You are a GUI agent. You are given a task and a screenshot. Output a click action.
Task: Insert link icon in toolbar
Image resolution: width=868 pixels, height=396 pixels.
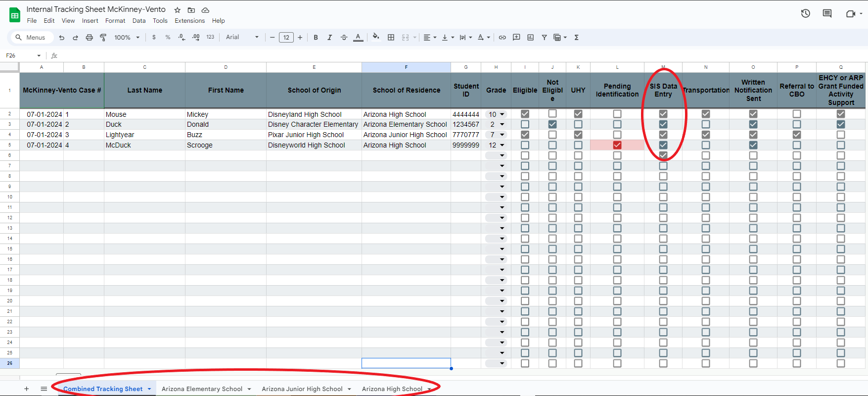coord(502,38)
